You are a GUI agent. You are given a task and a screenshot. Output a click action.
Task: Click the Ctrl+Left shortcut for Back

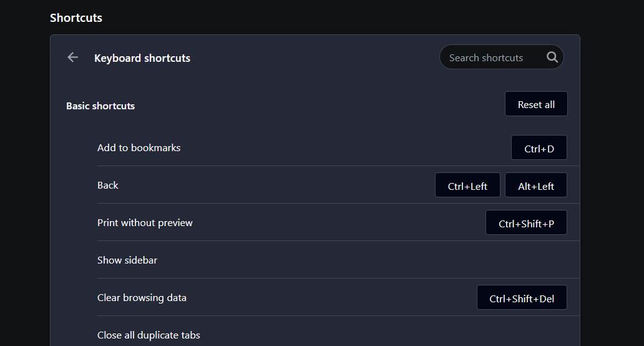467,185
